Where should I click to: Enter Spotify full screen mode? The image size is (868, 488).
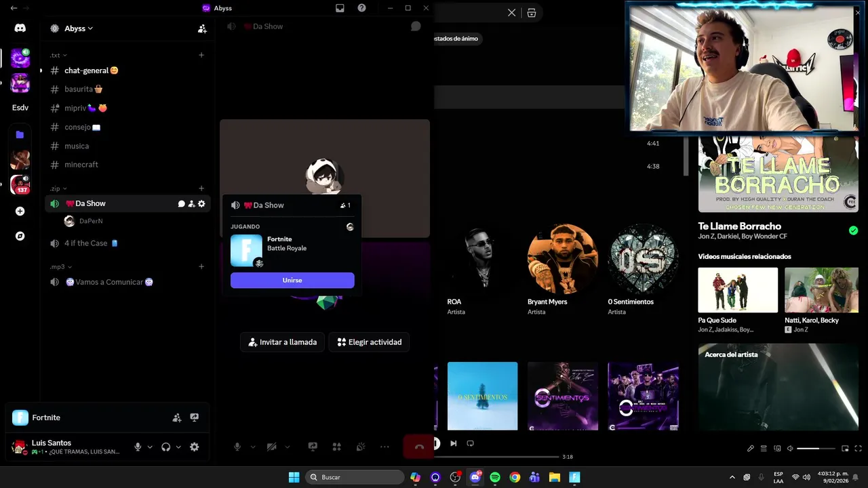(859, 449)
